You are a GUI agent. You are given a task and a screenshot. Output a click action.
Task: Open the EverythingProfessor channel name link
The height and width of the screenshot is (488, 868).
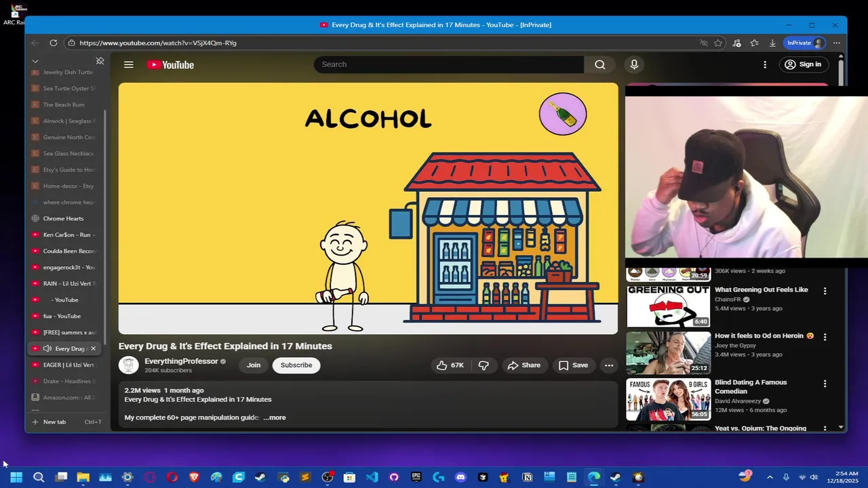tap(181, 361)
